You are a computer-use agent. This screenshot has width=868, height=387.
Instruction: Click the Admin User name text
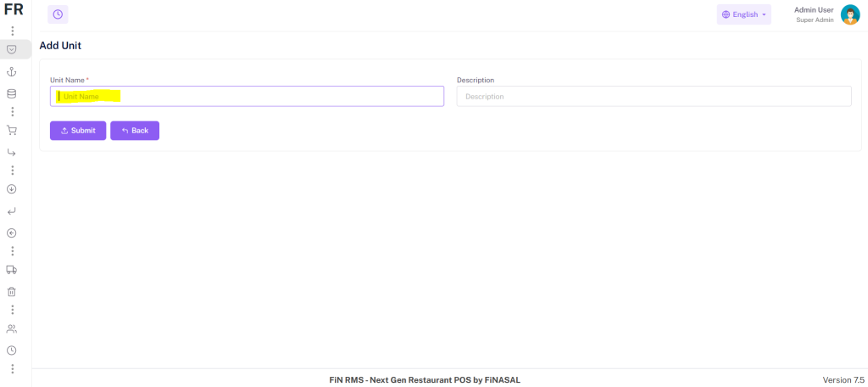[x=814, y=10]
